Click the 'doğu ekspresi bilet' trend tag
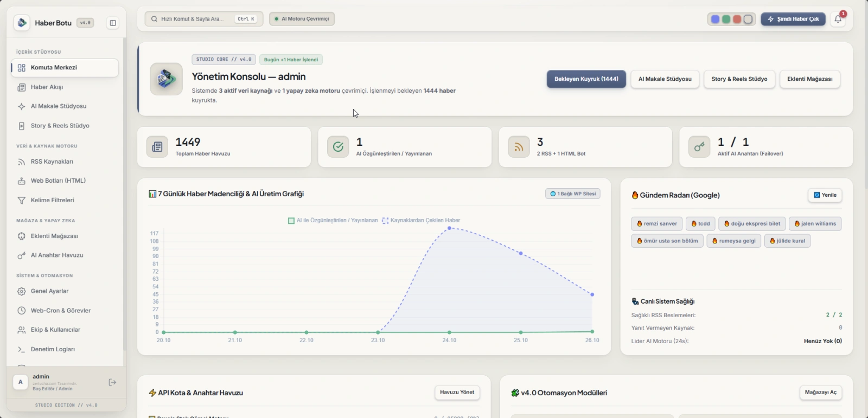 point(752,224)
